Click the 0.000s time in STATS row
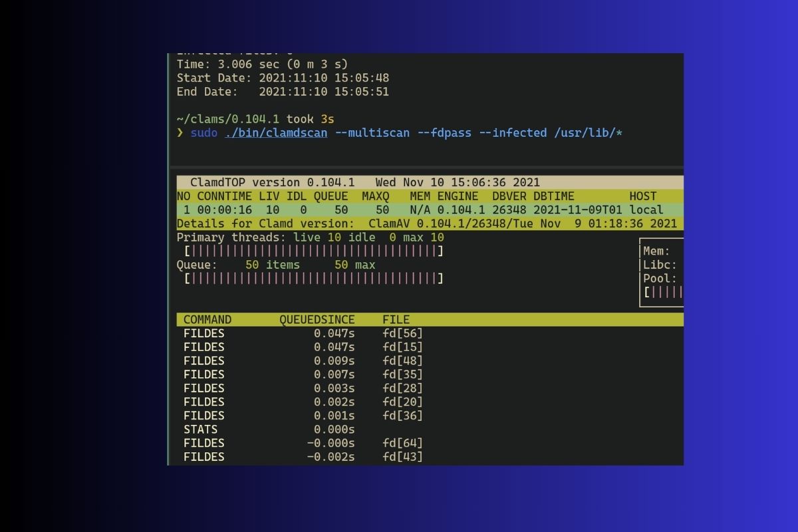The height and width of the screenshot is (532, 798). [334, 430]
